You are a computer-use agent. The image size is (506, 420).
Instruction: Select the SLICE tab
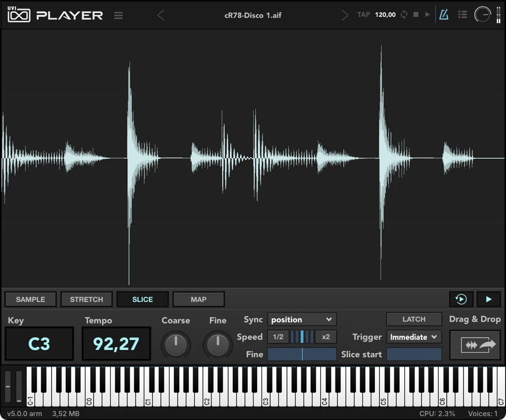pos(142,299)
